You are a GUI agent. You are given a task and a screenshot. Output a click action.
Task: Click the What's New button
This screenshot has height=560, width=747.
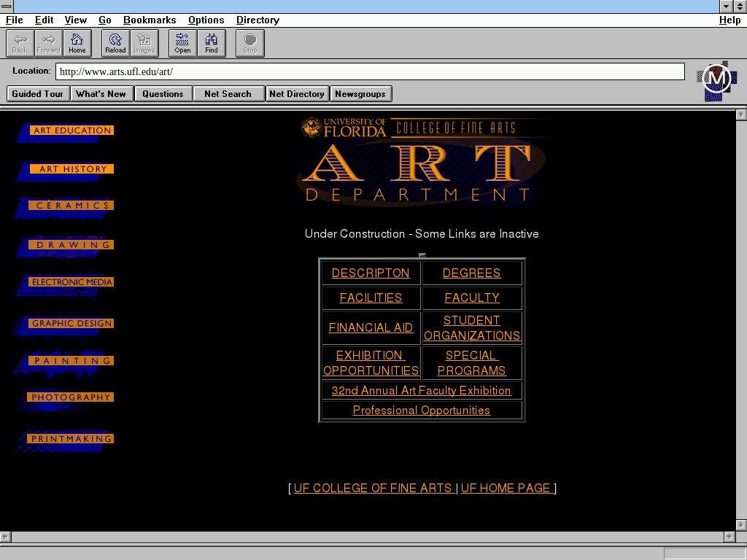click(x=101, y=94)
